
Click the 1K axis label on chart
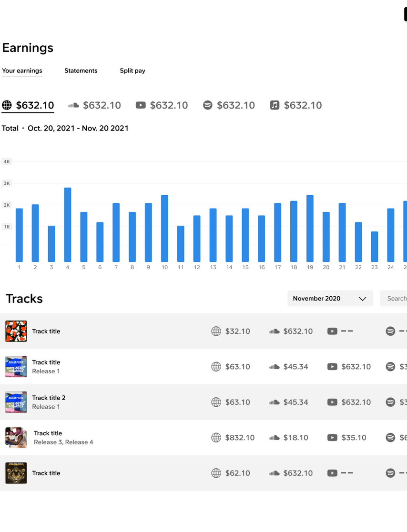[x=7, y=227]
